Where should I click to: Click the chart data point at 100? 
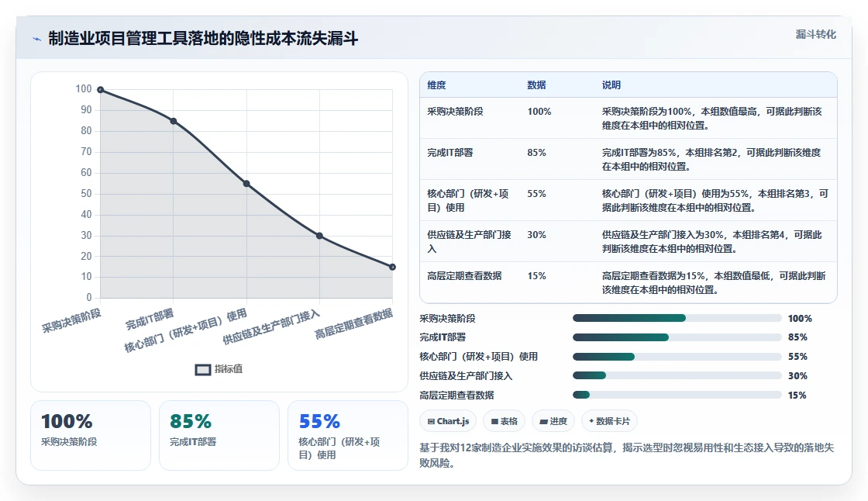(100, 90)
